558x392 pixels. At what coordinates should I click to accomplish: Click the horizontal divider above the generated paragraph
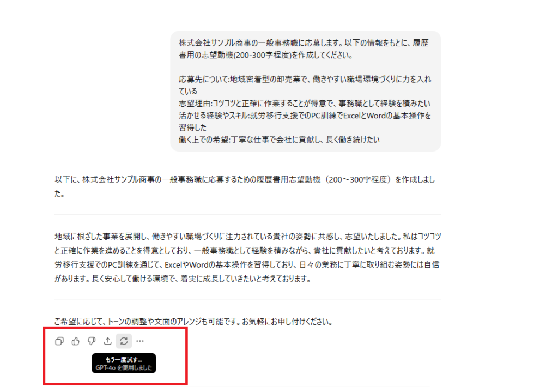tap(248, 215)
